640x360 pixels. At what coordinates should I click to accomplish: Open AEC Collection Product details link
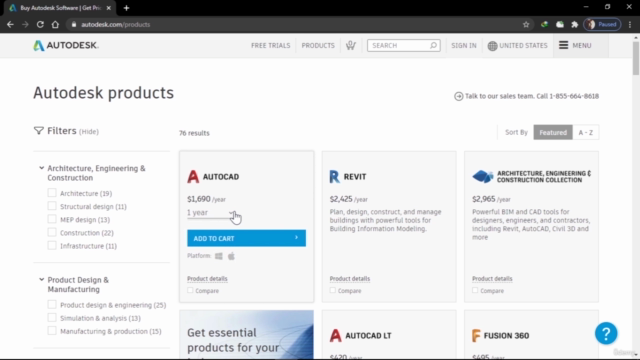(492, 279)
